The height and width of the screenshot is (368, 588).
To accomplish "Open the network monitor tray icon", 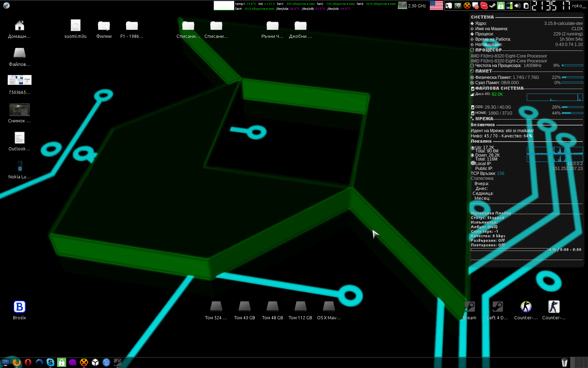I will (x=509, y=6).
